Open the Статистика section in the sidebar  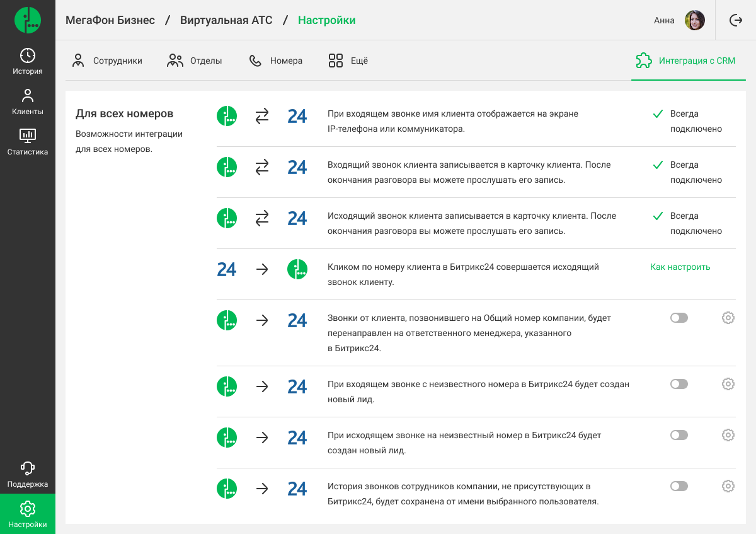click(x=28, y=142)
